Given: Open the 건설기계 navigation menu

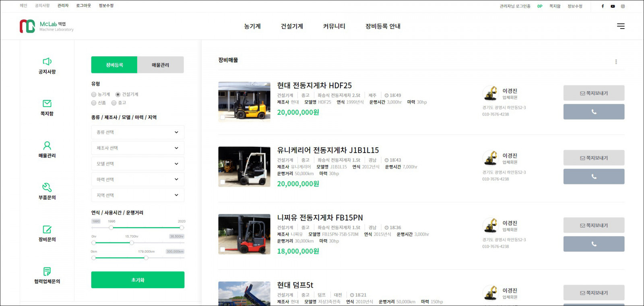Looking at the screenshot, I should tap(292, 26).
